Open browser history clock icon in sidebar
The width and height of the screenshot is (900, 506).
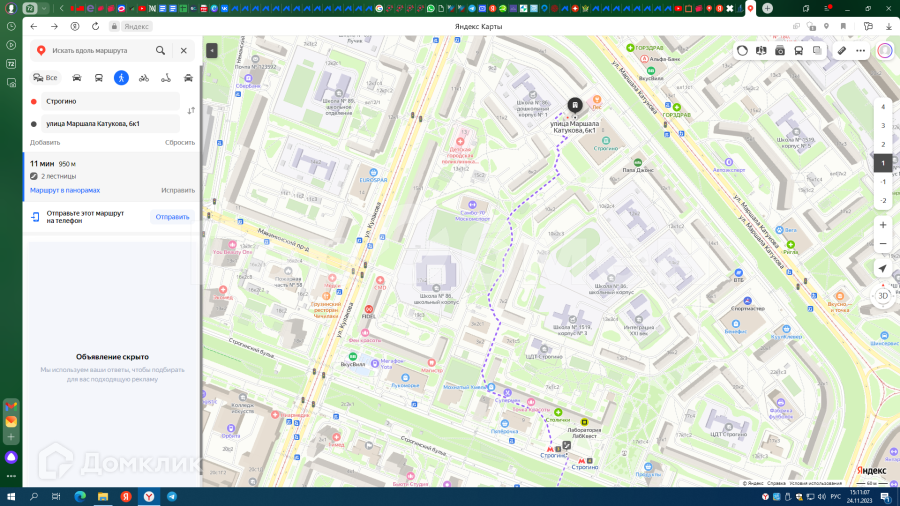pos(11,26)
